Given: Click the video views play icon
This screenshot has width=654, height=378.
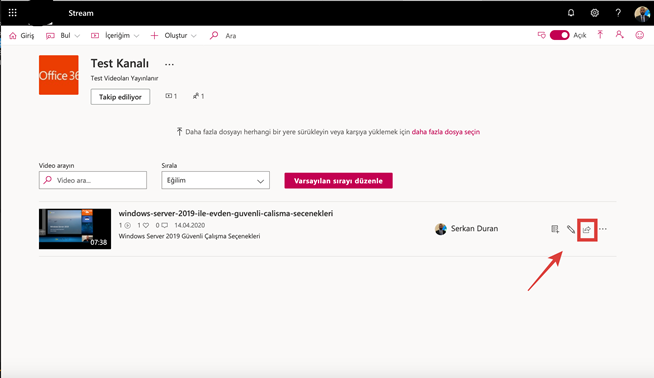Looking at the screenshot, I should pos(128,225).
